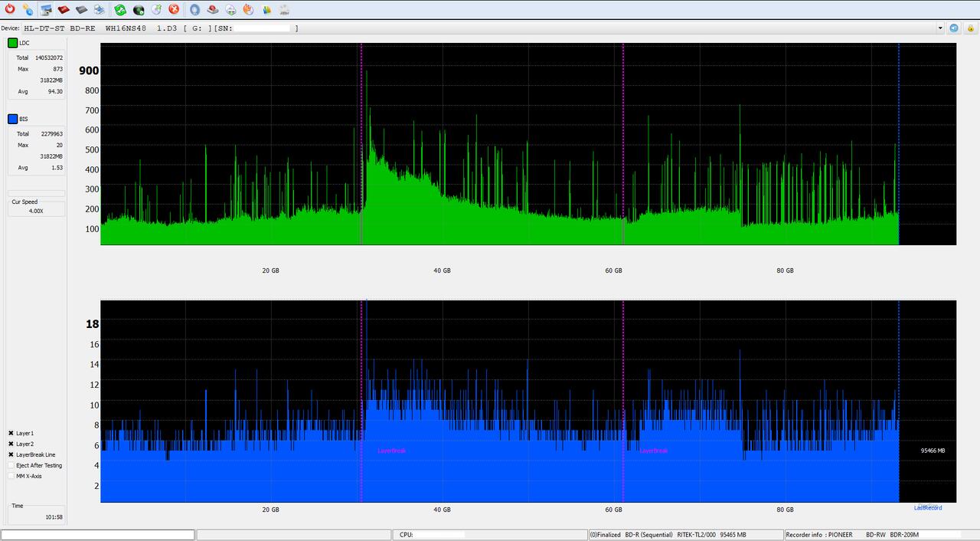Click the round blue icon by device dropdown
Viewport: 980px width, 541px height.
[954, 28]
